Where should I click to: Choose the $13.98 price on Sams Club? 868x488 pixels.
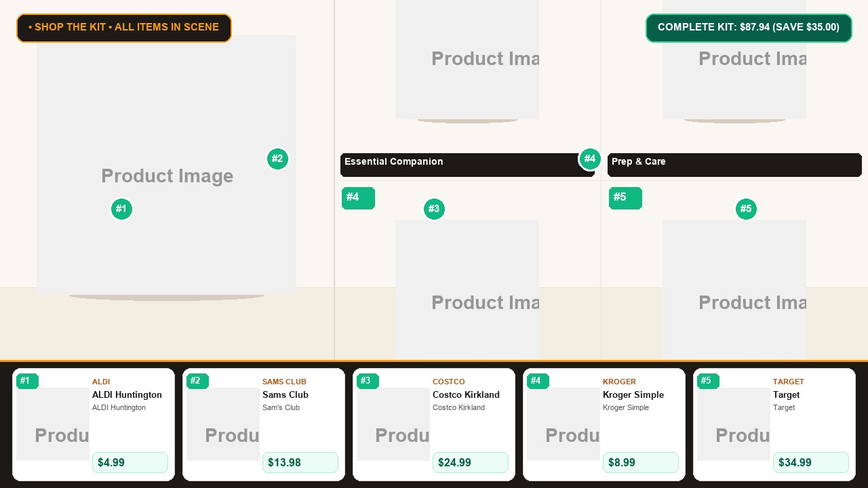(300, 462)
